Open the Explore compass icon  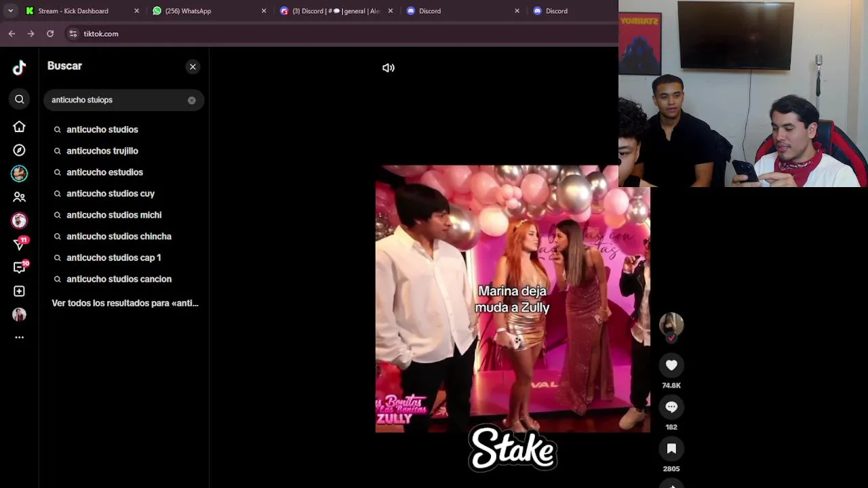(x=19, y=150)
